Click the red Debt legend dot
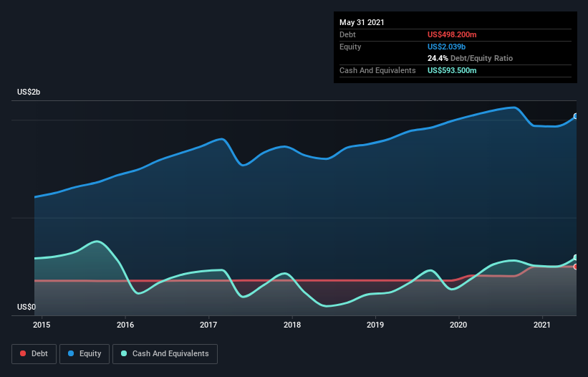The width and height of the screenshot is (588, 377). pyautogui.click(x=23, y=353)
